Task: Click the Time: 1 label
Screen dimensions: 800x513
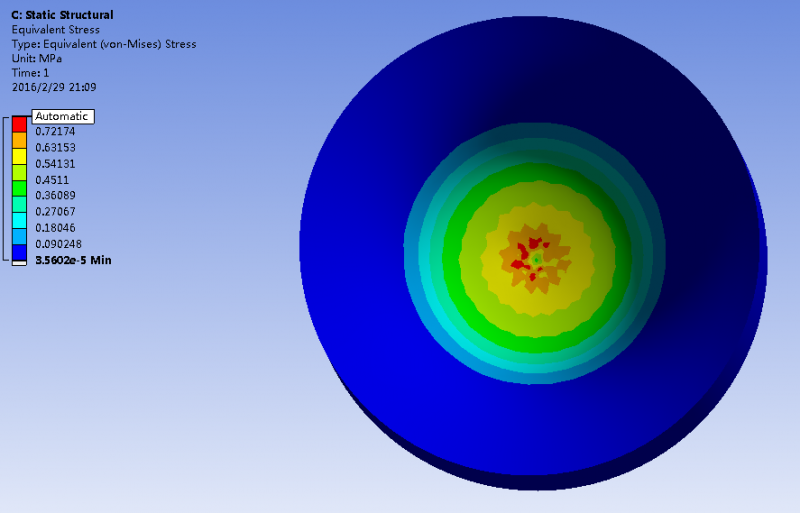Action: 31,72
